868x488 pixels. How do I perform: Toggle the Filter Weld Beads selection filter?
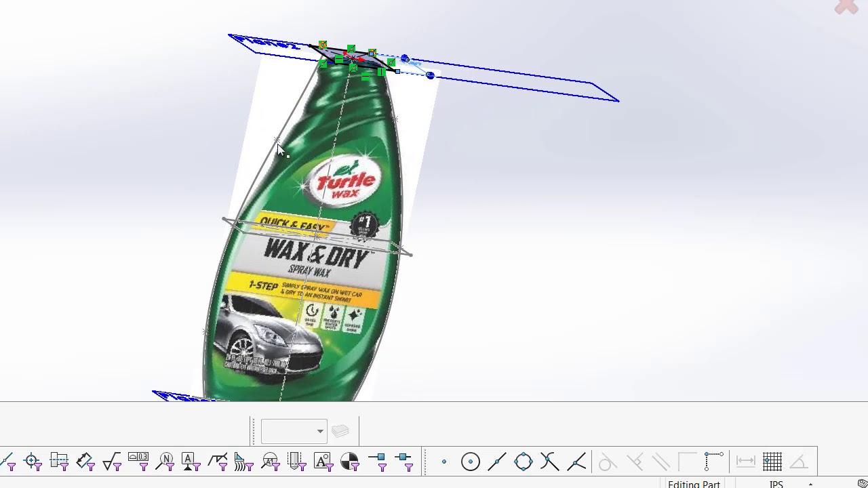pyautogui.click(x=243, y=462)
